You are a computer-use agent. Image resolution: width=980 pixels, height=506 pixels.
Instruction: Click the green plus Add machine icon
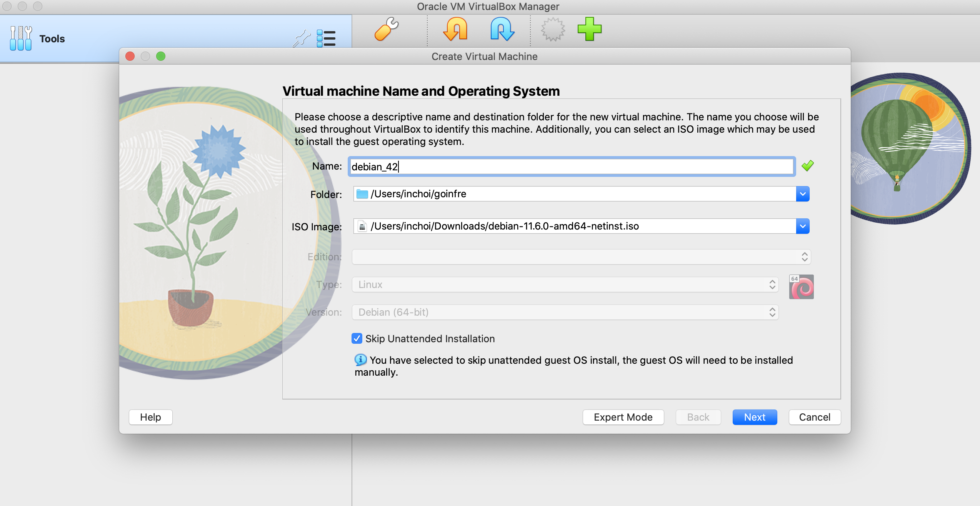[589, 29]
